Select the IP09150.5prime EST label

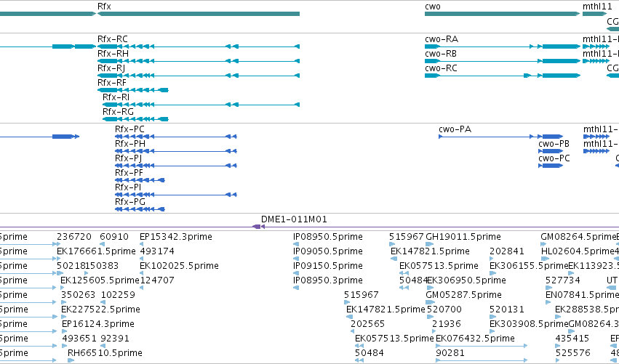coord(327,266)
